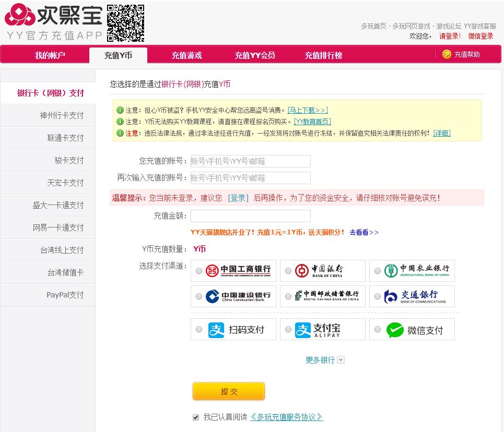Open the YY游戏客服 link
Image resolution: width=504 pixels, height=432 pixels.
[x=480, y=26]
